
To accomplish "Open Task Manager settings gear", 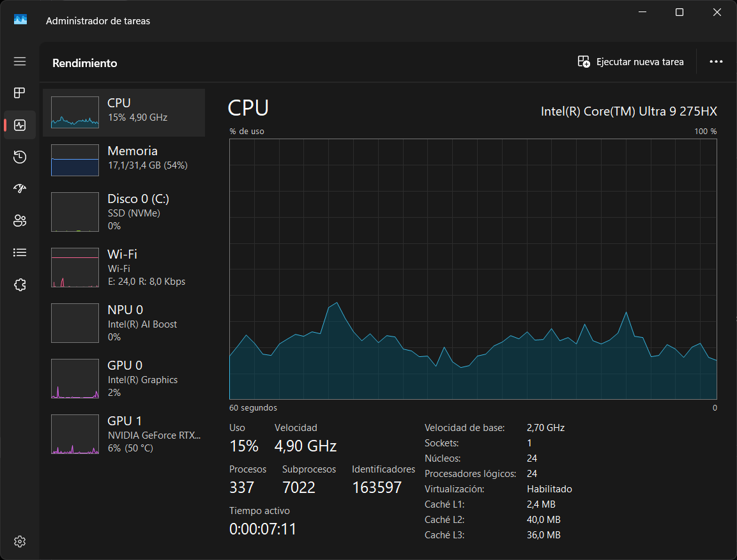I will pyautogui.click(x=20, y=541).
